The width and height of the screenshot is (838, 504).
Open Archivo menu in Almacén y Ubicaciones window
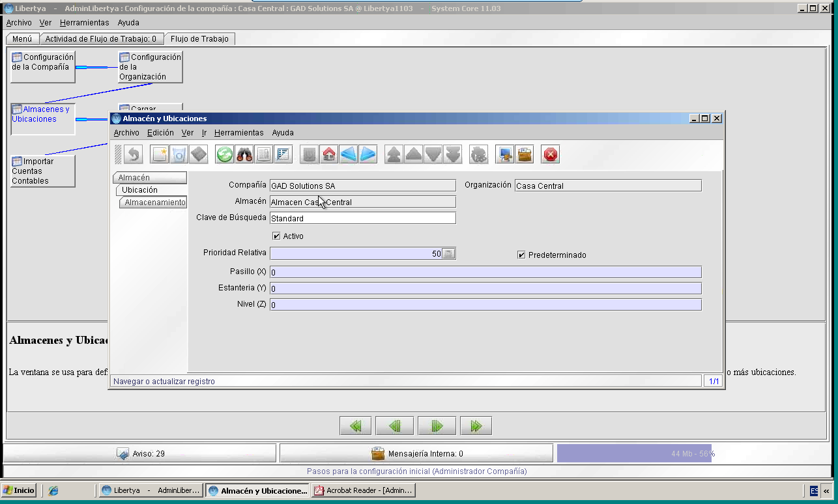click(x=126, y=133)
